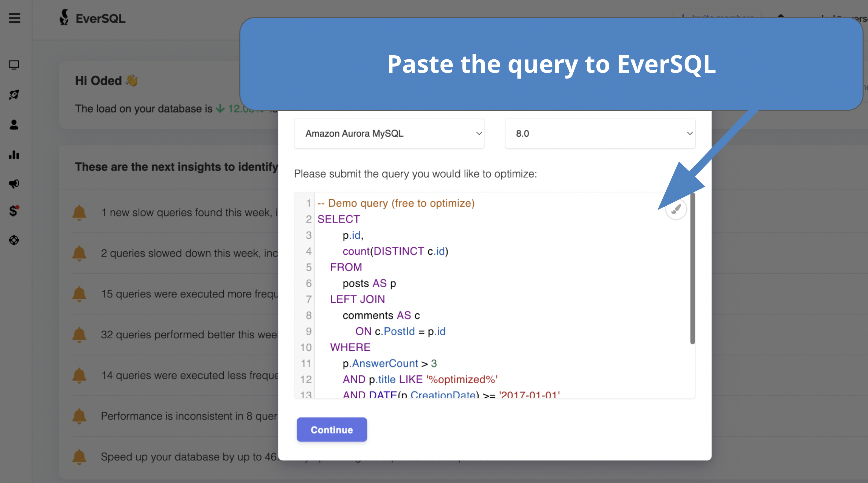Click '2 queries slowed down this week' insight
Image resolution: width=868 pixels, height=483 pixels.
coord(189,253)
